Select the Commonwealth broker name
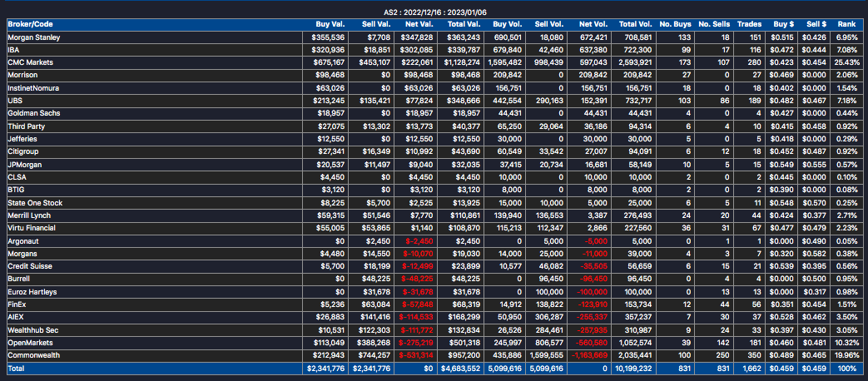The width and height of the screenshot is (868, 381). point(34,355)
